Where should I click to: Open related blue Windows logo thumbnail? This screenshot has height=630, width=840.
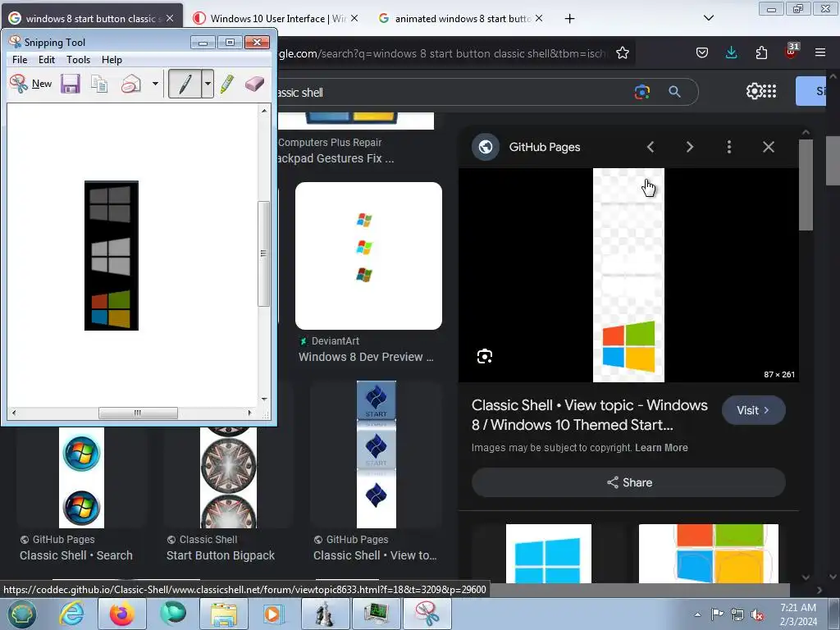[549, 554]
